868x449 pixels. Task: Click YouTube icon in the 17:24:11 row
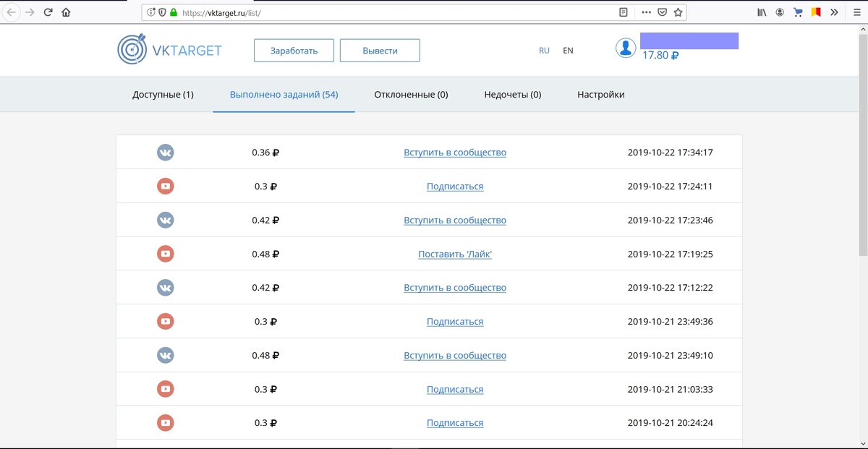click(x=166, y=187)
